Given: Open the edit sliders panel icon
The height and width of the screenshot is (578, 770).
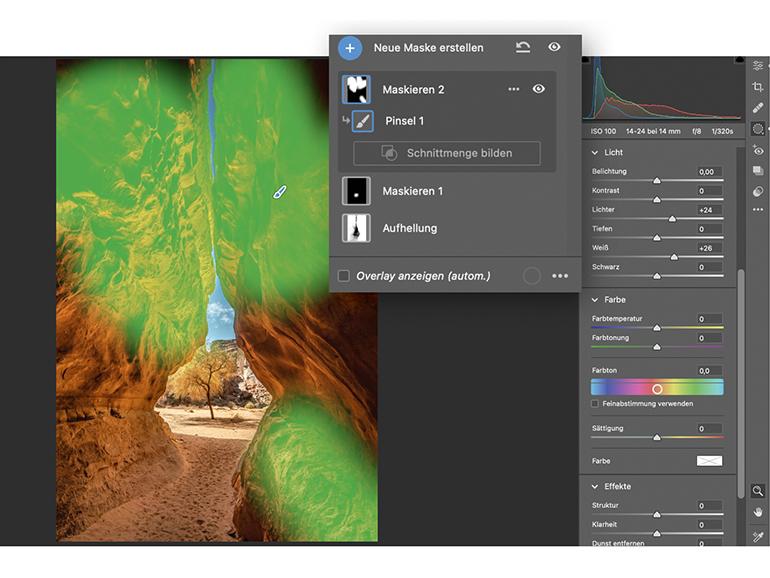Looking at the screenshot, I should point(758,66).
